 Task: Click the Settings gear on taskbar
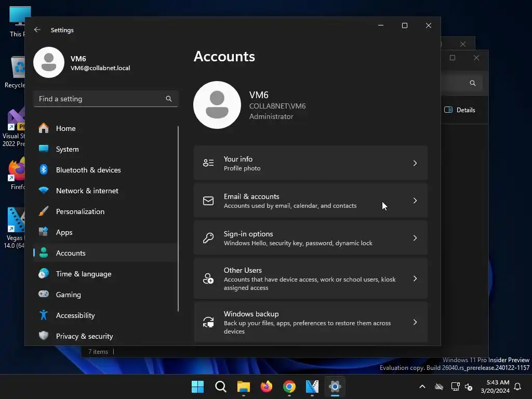tap(335, 387)
